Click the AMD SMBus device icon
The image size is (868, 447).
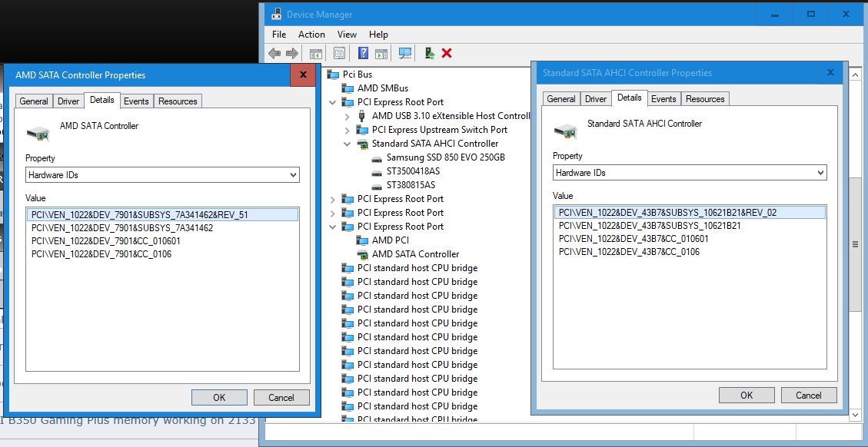348,88
